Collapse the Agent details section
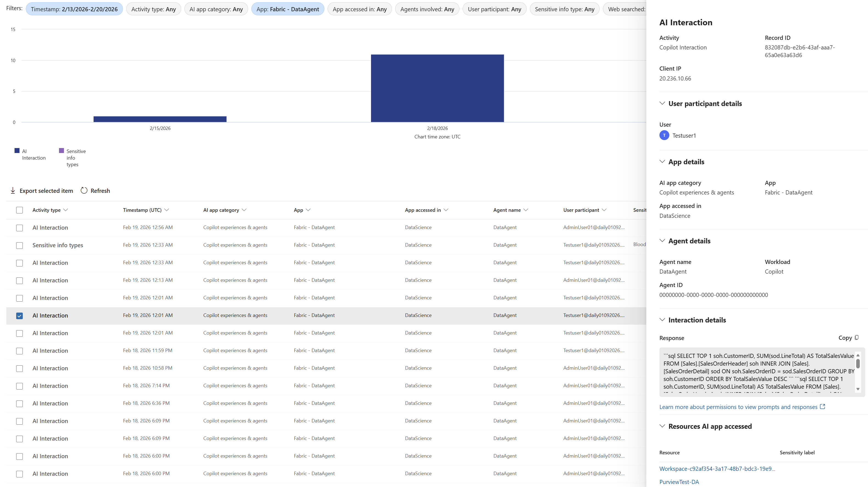868x487 pixels. [x=662, y=240]
